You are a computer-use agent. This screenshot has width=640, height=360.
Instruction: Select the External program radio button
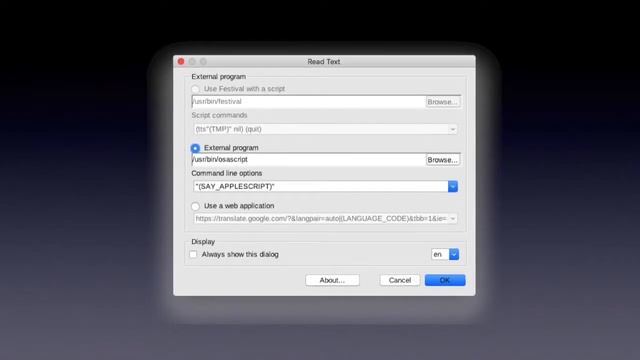click(196, 148)
